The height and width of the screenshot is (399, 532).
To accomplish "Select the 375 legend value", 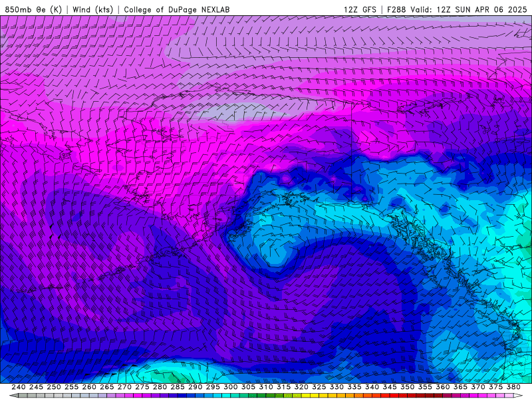I will [495, 387].
